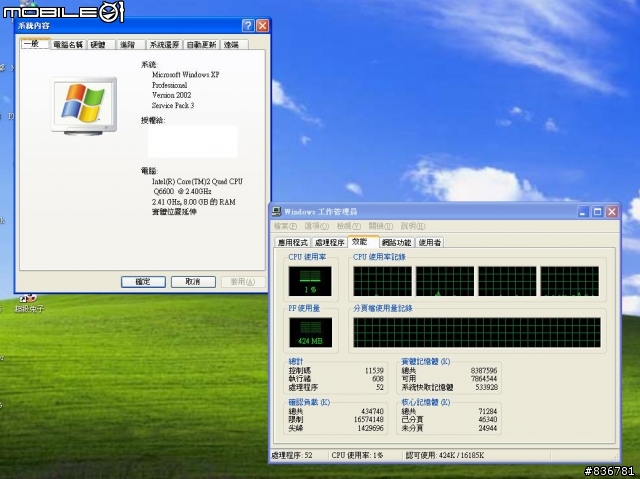Confirm with the 確定 button
This screenshot has width=640, height=479.
click(x=143, y=282)
